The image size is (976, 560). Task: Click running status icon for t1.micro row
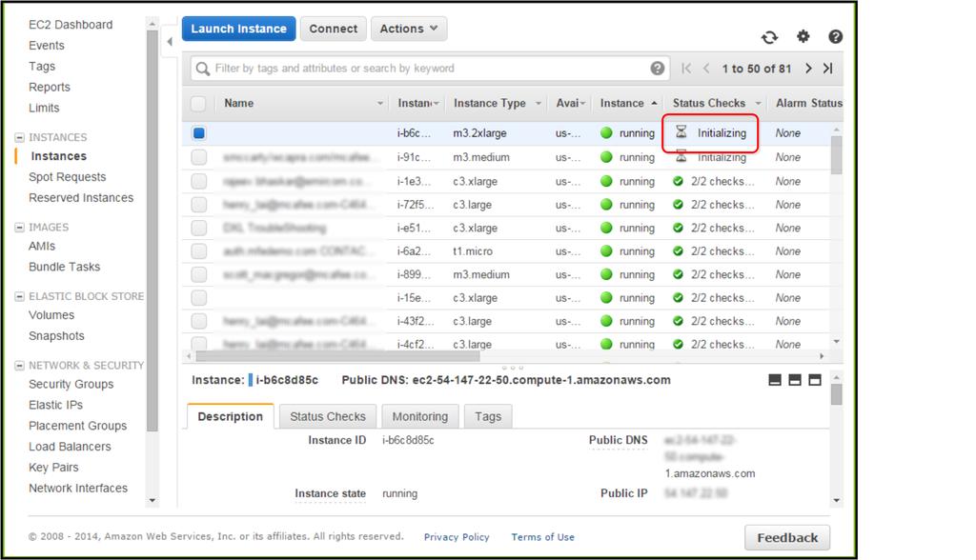tap(606, 251)
